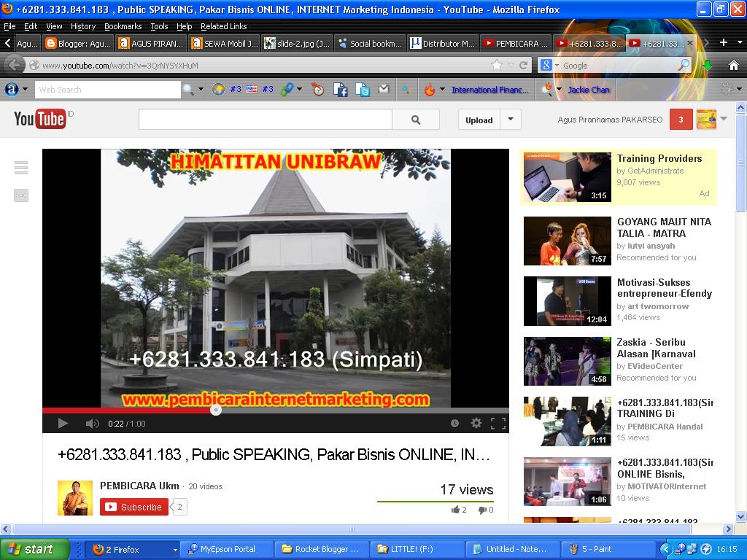Like the video with thumbs up
747x560 pixels.
458,510
